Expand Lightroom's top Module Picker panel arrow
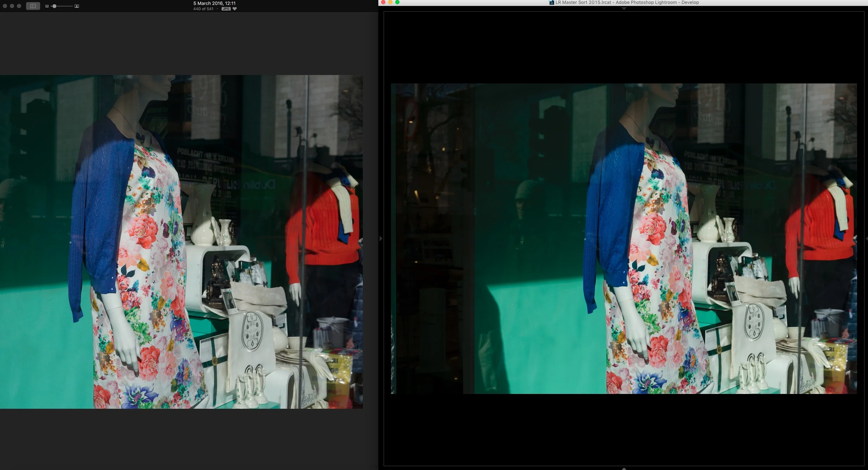 click(624, 8)
